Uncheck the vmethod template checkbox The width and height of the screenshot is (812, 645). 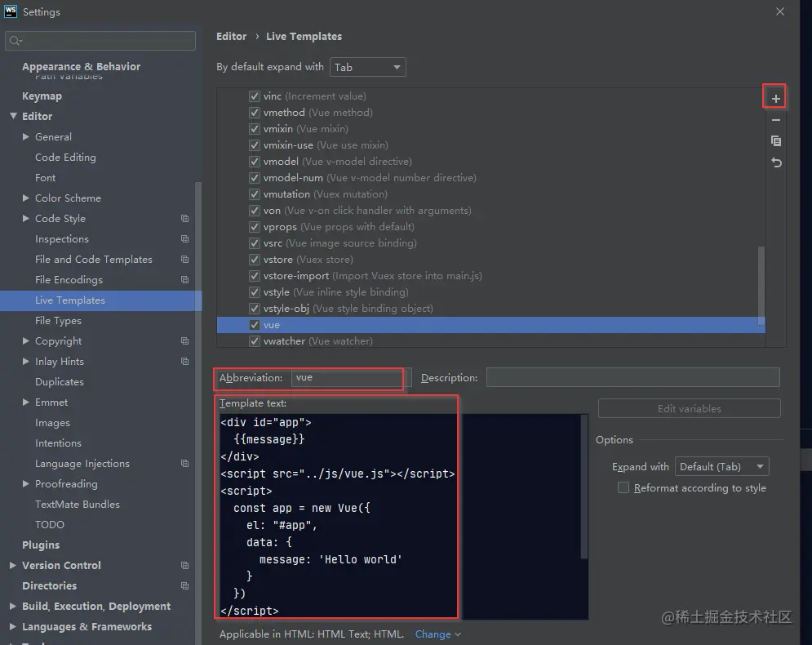tap(255, 113)
